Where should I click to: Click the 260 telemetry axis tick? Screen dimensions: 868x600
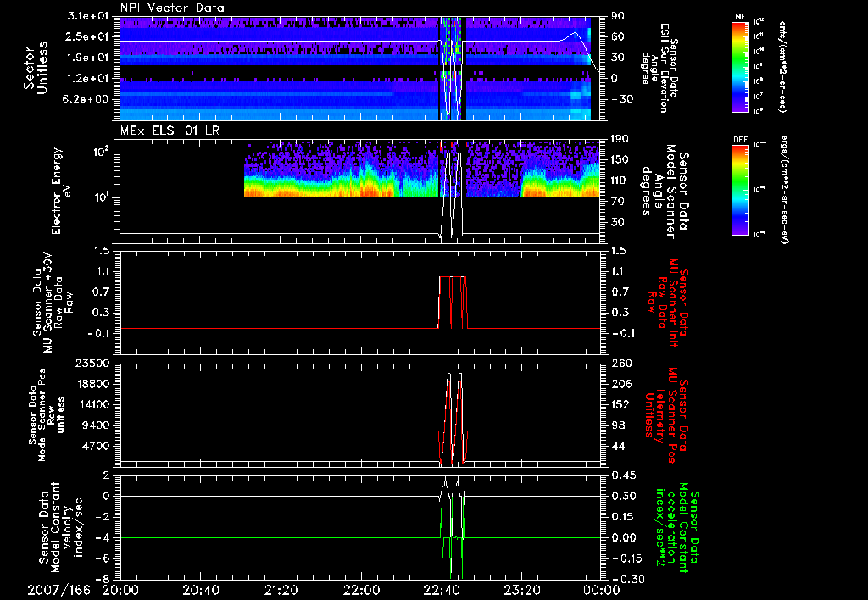620,364
